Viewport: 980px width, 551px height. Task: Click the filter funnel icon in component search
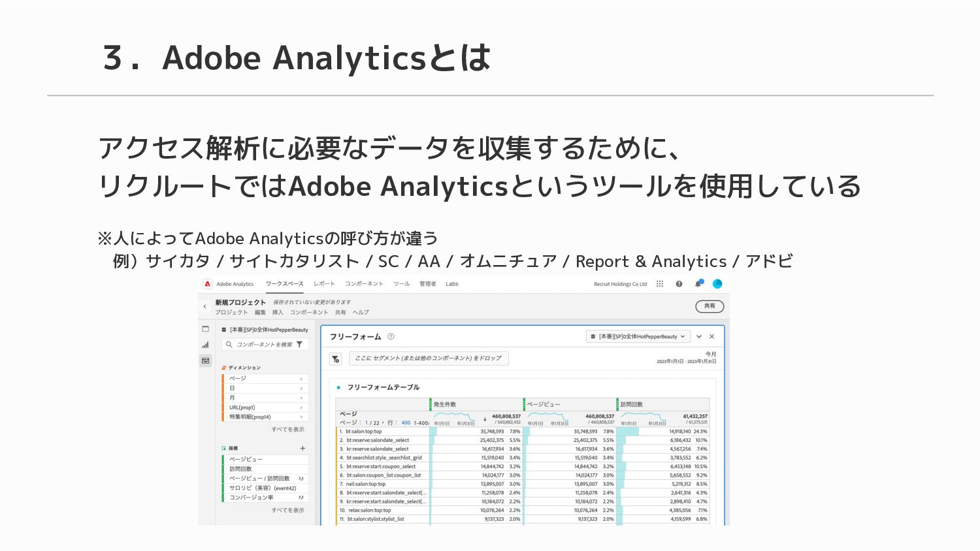pos(299,344)
